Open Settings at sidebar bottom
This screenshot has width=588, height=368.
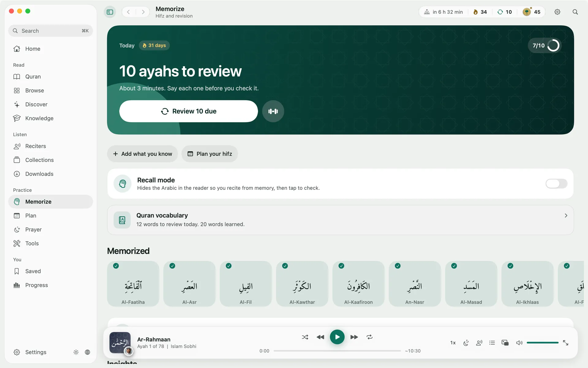coord(30,352)
